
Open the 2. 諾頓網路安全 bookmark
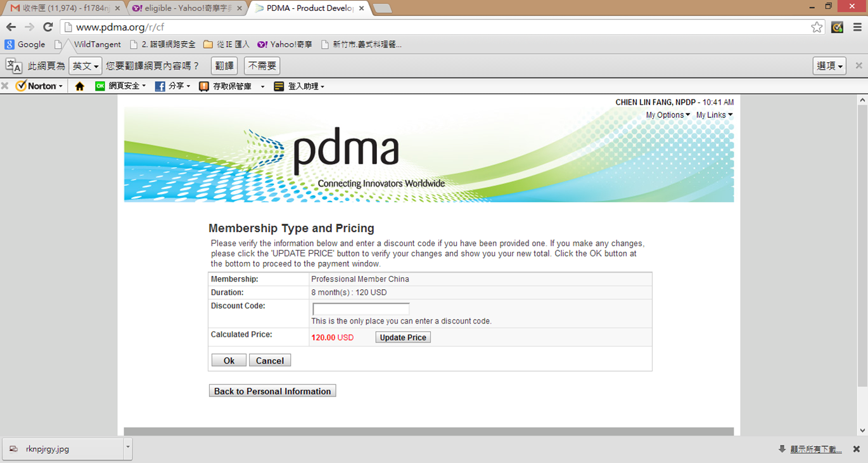click(162, 44)
